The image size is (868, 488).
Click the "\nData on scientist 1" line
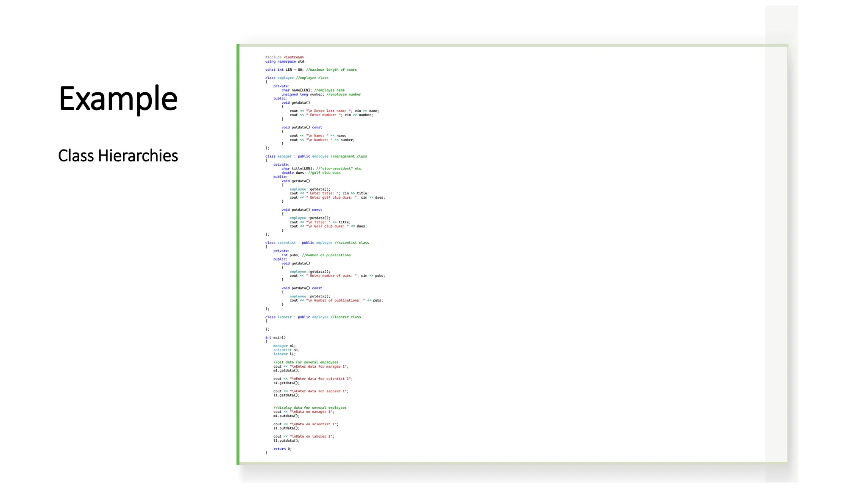306,424
